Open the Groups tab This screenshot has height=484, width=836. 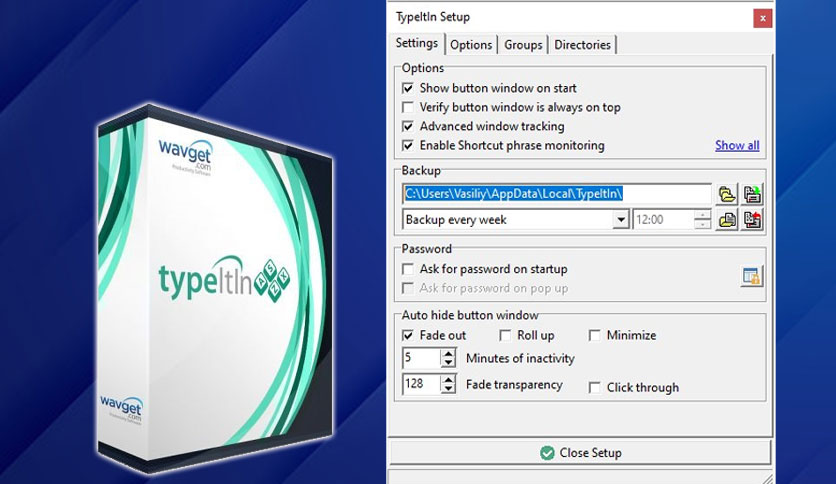523,45
